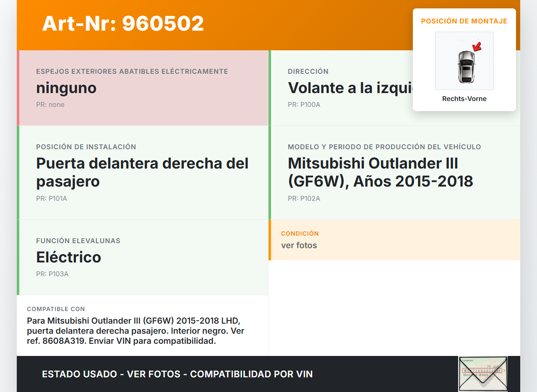Select the Art-Nr: 960502 heading
The width and height of the screenshot is (537, 392).
pos(123,23)
